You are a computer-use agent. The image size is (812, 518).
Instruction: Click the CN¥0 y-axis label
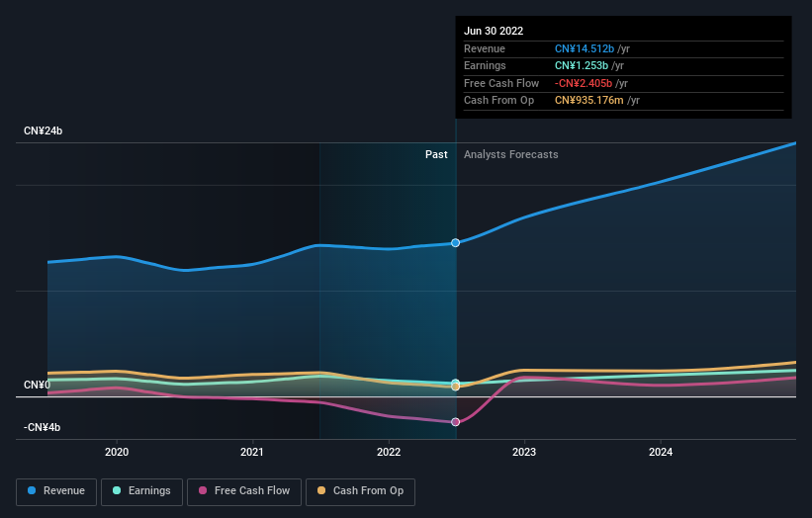coord(38,385)
